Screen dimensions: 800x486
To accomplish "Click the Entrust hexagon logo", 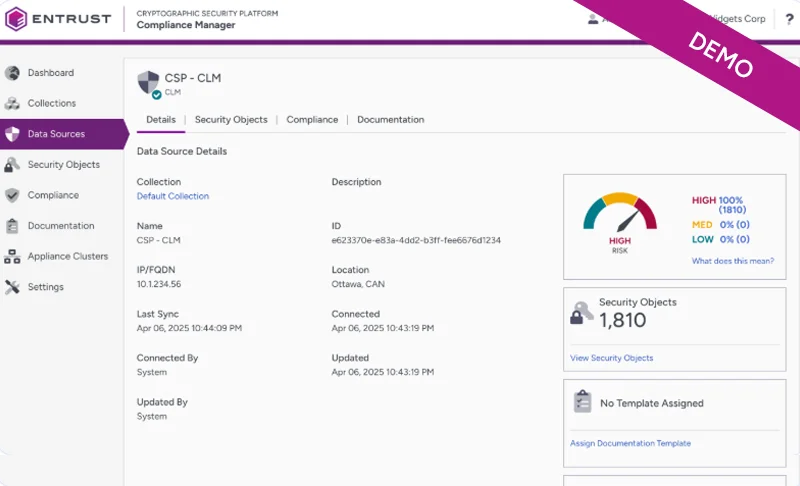I will tap(15, 19).
